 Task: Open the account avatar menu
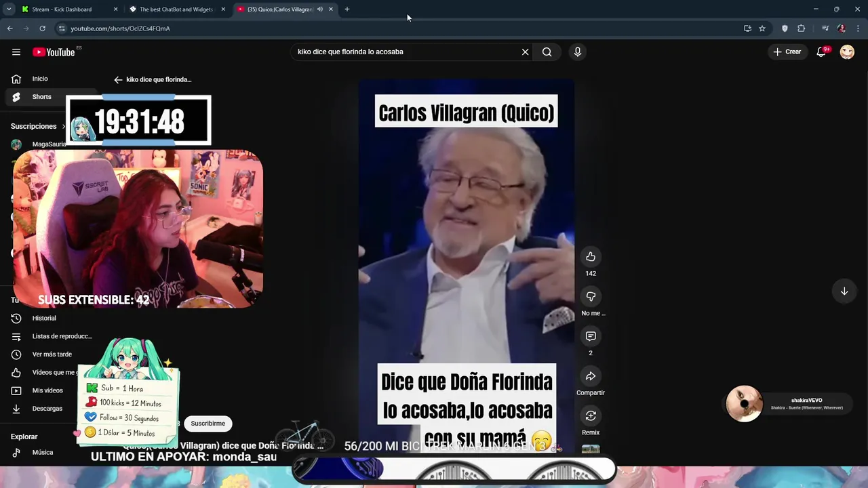click(x=847, y=52)
